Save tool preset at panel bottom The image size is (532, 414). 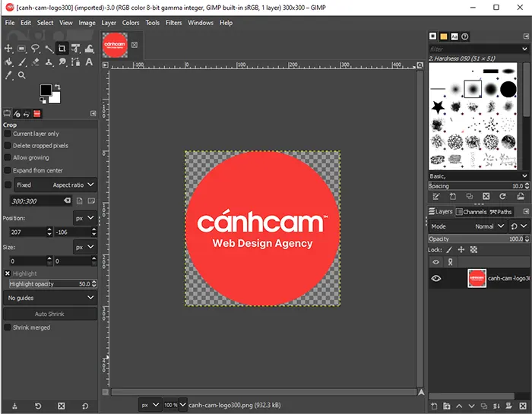coord(14,406)
